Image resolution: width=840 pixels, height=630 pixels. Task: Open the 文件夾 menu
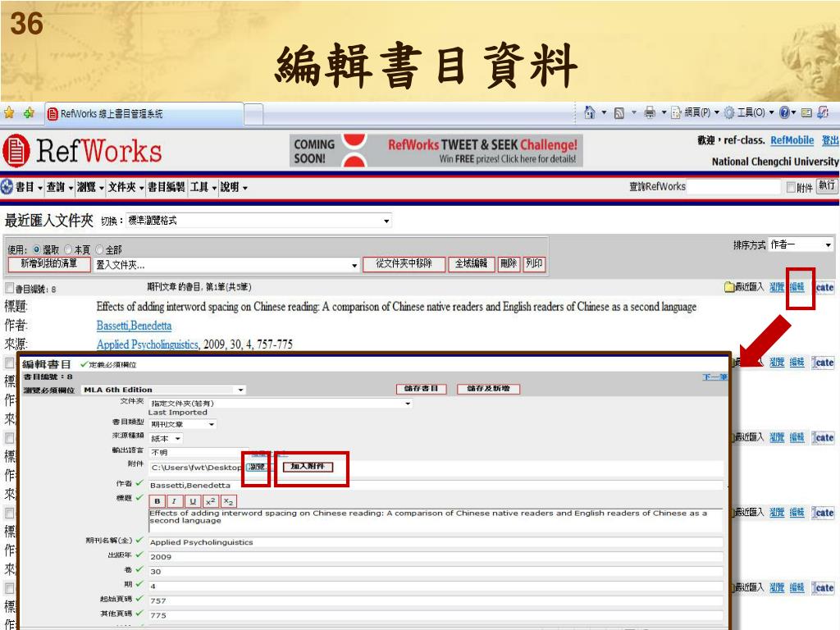pos(126,187)
